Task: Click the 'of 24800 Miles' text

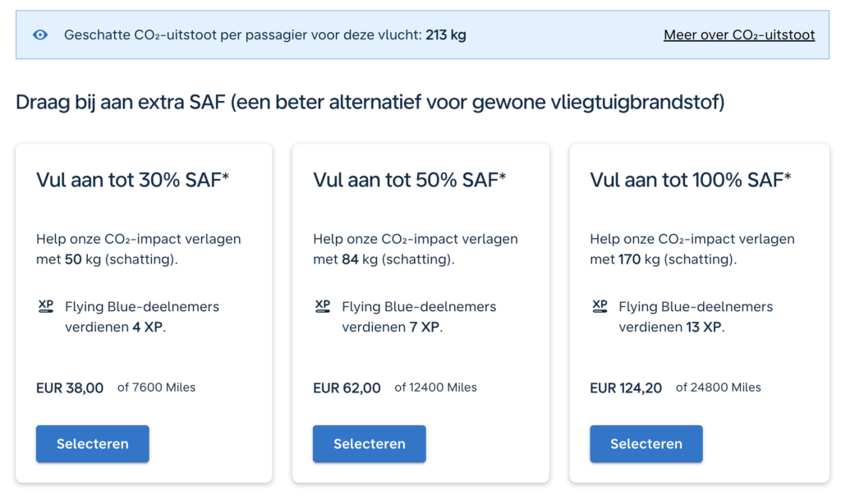Action: (718, 387)
